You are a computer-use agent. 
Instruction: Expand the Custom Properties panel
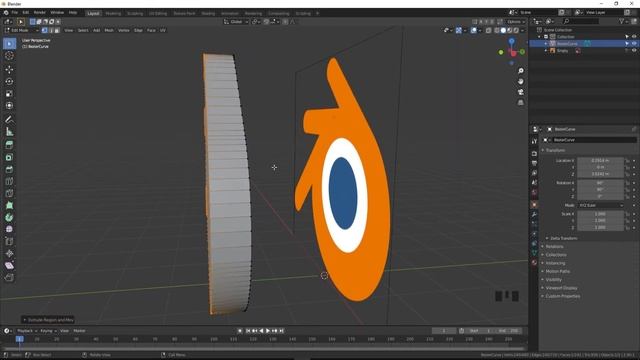click(x=562, y=296)
